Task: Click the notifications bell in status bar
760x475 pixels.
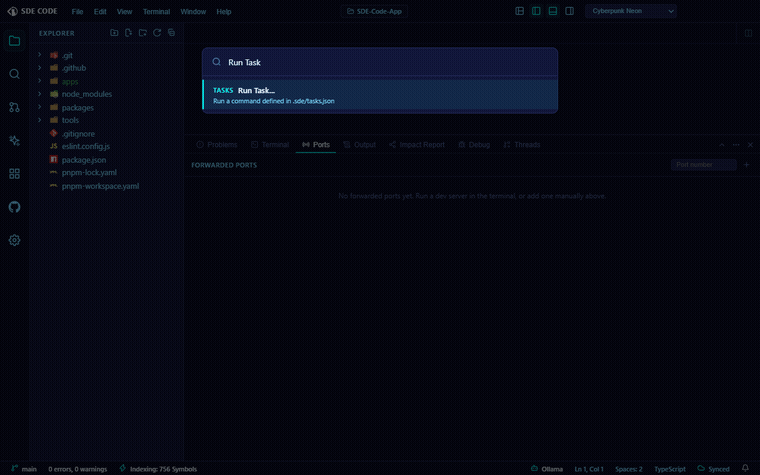Action: point(745,468)
